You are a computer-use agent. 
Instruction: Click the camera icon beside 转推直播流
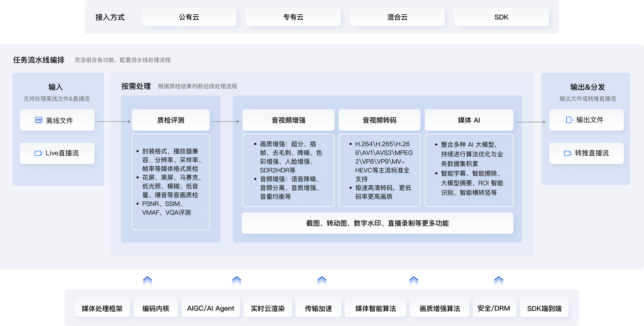pyautogui.click(x=568, y=153)
